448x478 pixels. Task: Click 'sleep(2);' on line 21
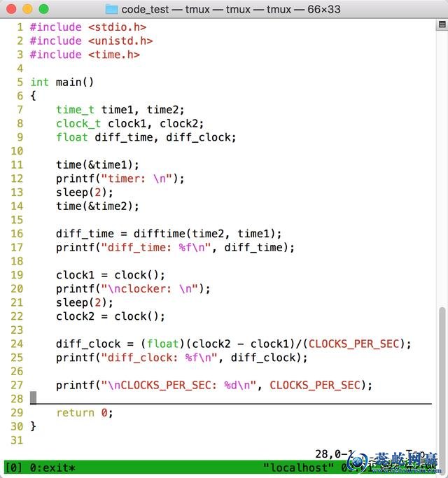[x=85, y=303]
